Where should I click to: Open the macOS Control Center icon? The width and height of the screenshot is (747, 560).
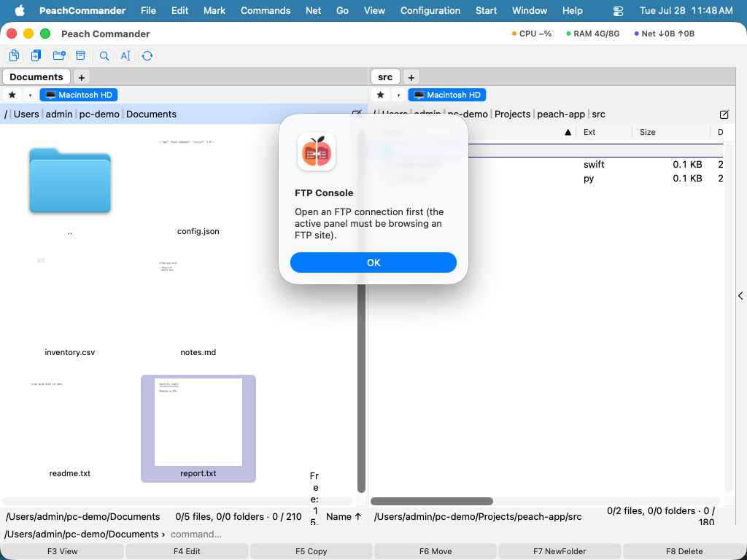(618, 10)
